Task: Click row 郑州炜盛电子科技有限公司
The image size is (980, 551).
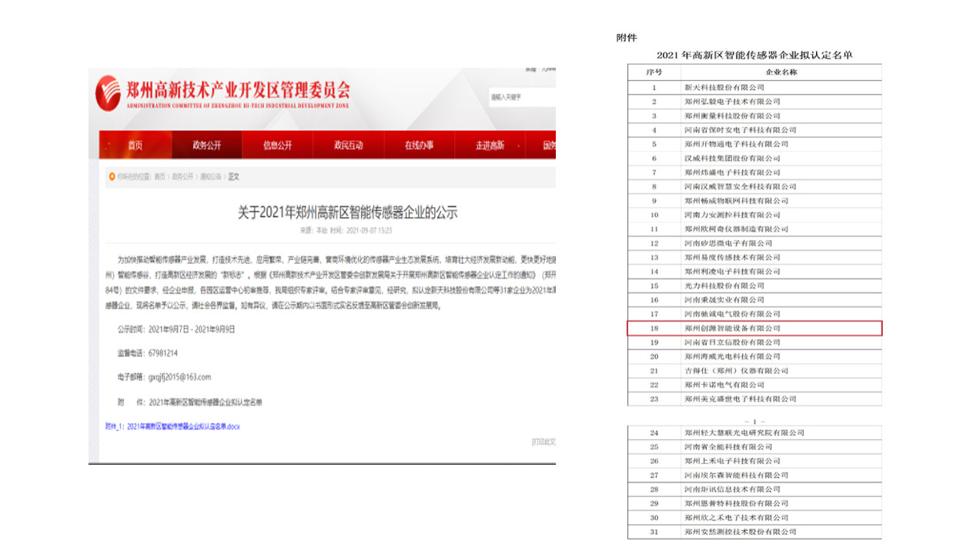Action: (x=754, y=172)
